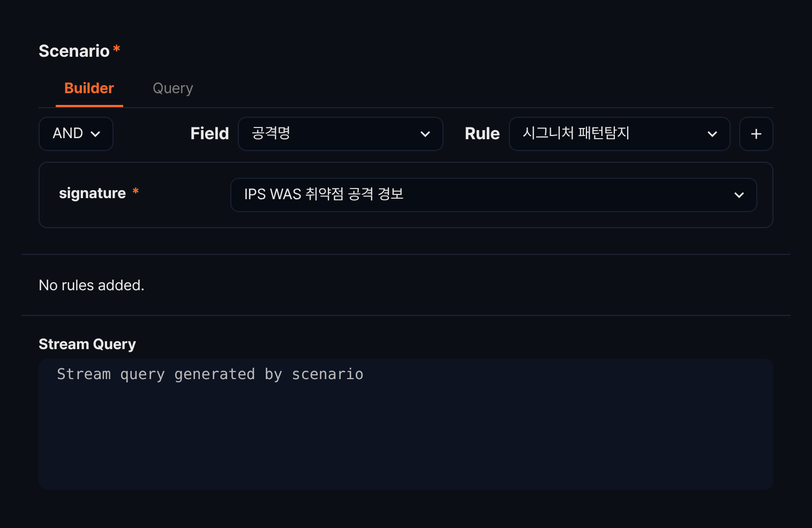Screen dimensions: 812x528
Task: Click the signature field label
Action: pos(92,193)
